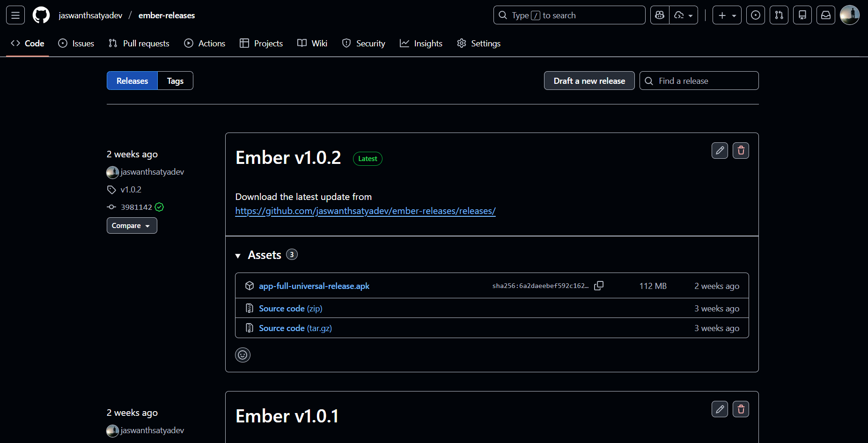Add an emoji reaction to Ember v1.0.2

[x=243, y=355]
